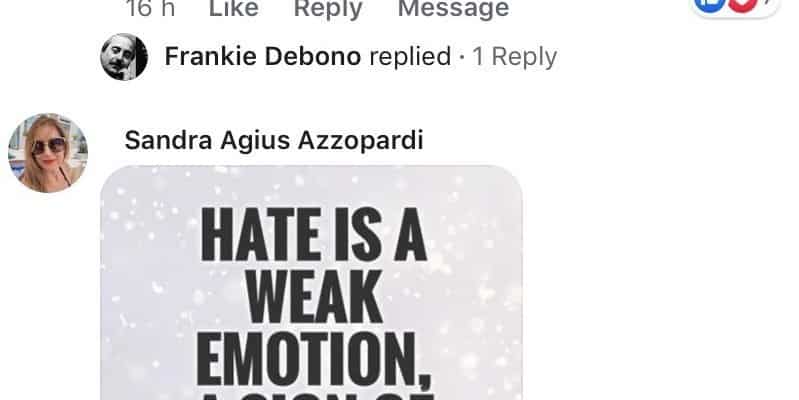Expand the 1 Reply thread
This screenshot has height=400, width=799.
point(515,57)
